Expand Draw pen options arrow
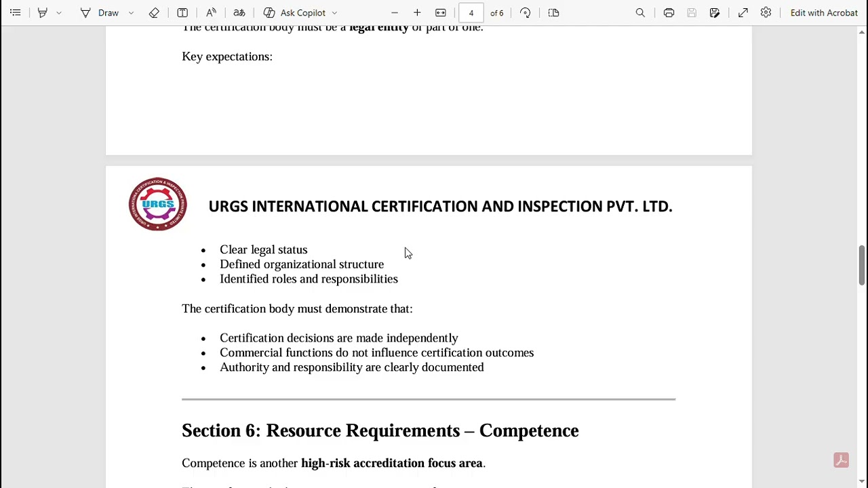 tap(131, 13)
